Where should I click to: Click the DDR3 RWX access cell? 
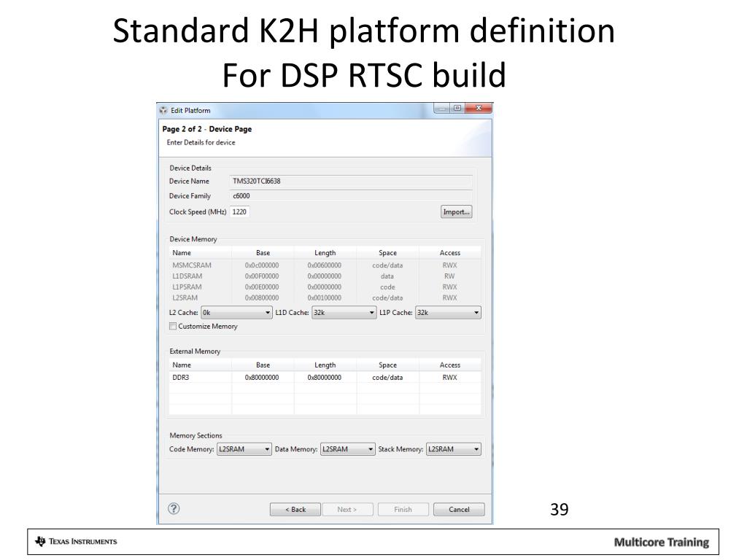pos(449,378)
